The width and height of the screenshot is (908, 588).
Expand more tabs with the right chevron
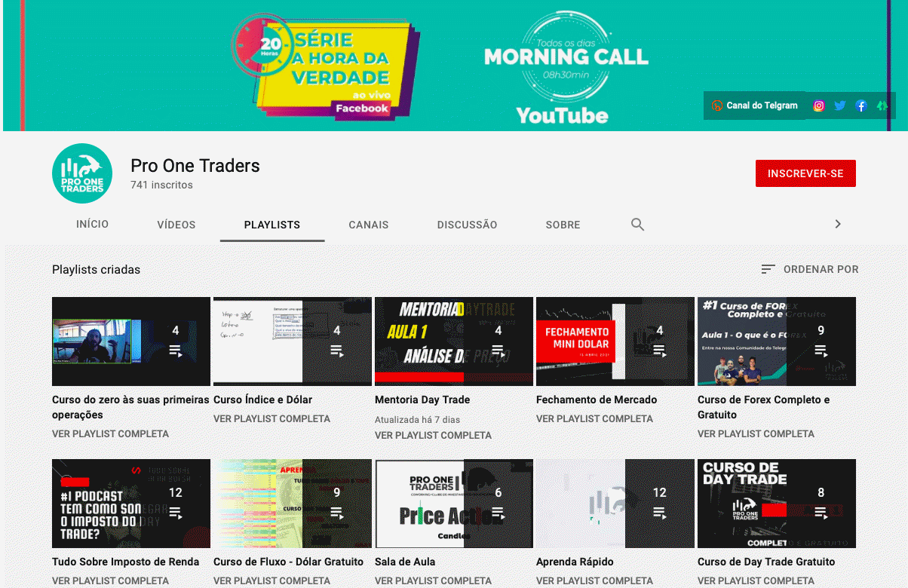(x=837, y=224)
